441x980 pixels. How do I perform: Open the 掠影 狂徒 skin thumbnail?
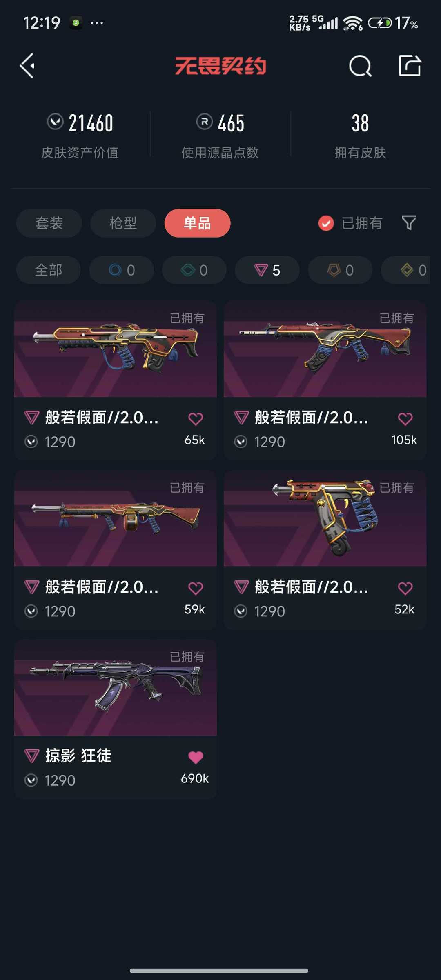coord(115,688)
